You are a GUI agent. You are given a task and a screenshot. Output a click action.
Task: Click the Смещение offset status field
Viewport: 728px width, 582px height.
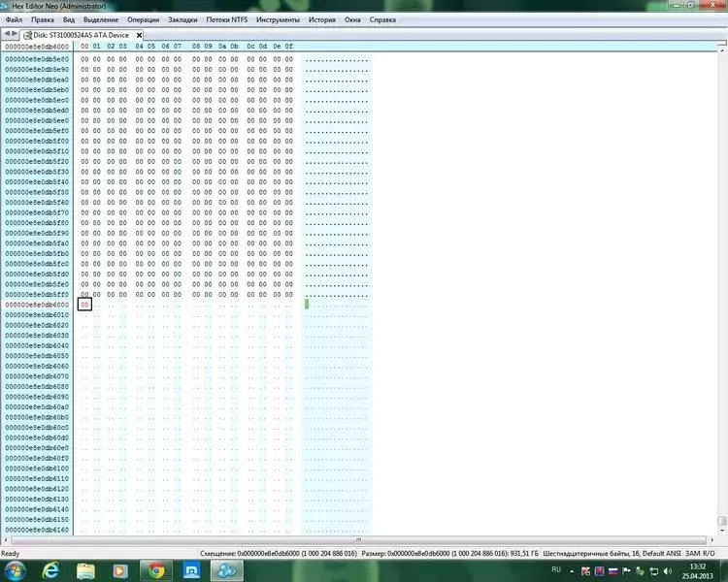pos(279,554)
